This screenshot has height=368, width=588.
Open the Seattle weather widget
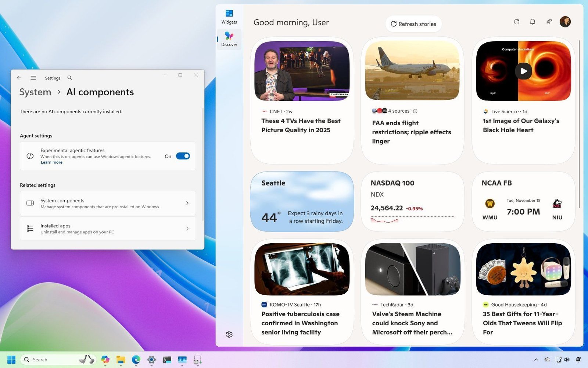[x=302, y=201]
